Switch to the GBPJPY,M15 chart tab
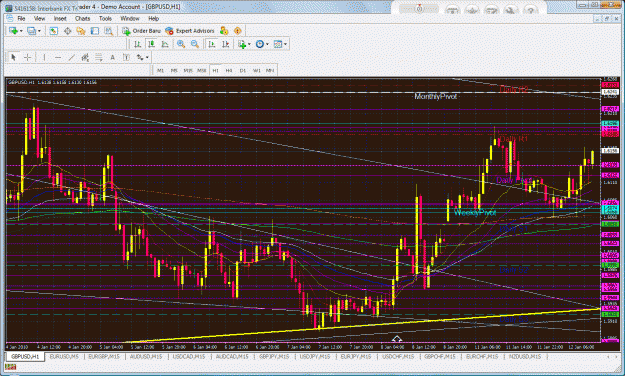 tap(273, 356)
